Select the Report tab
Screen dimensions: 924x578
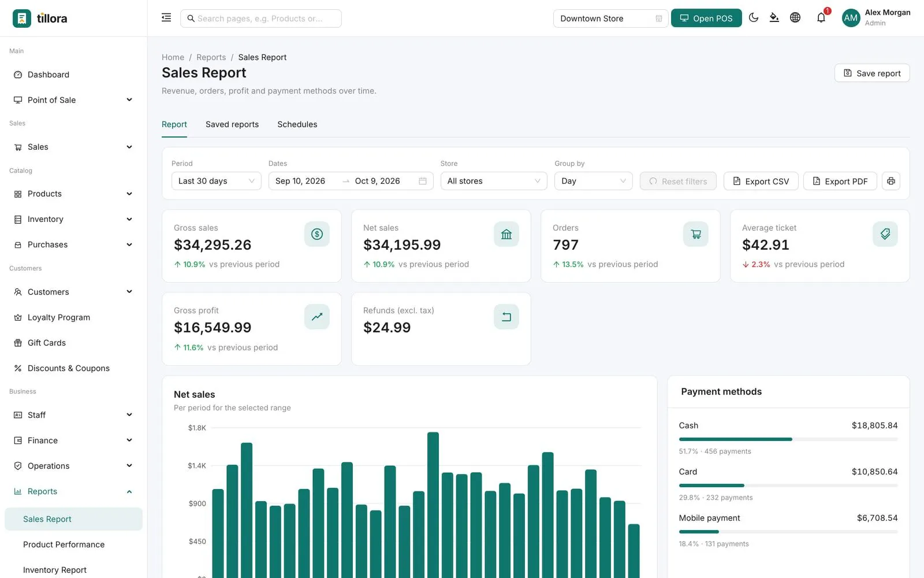(x=174, y=124)
